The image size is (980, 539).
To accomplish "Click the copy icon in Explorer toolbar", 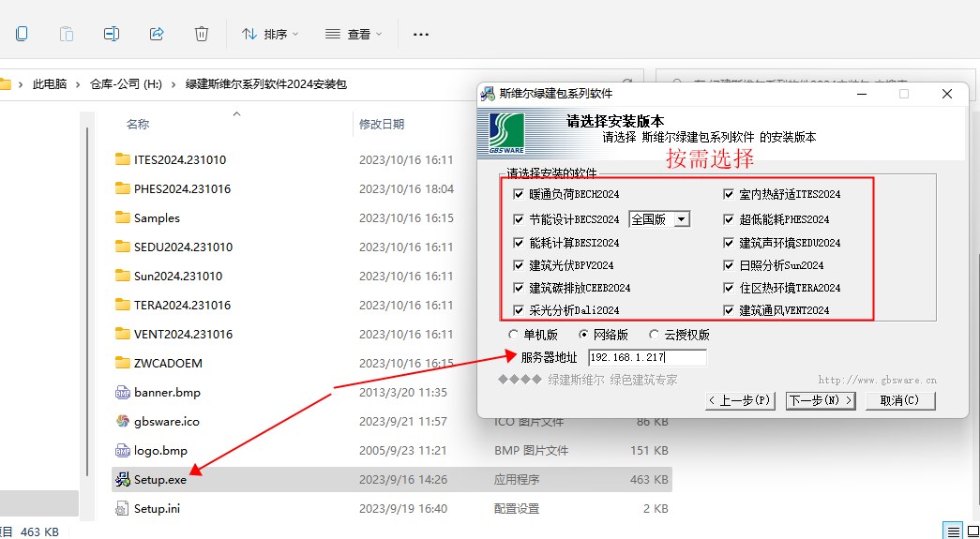I will click(x=22, y=34).
